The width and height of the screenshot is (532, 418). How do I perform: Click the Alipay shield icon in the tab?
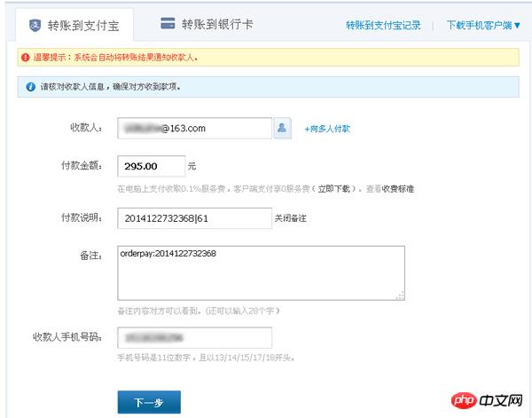tap(35, 26)
